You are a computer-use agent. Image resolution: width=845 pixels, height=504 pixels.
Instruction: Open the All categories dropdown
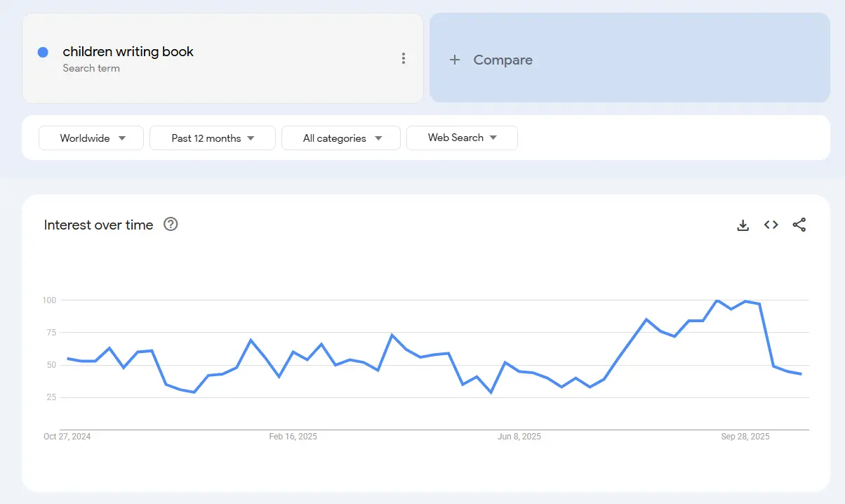(340, 138)
